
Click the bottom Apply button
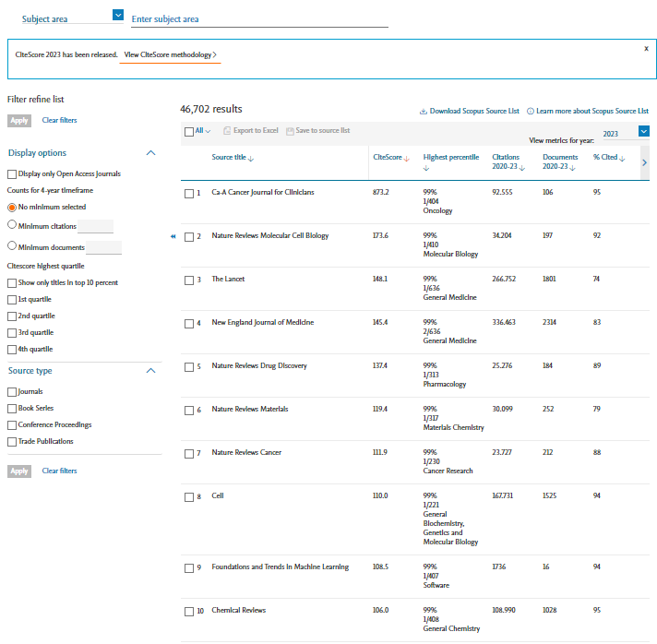click(19, 471)
